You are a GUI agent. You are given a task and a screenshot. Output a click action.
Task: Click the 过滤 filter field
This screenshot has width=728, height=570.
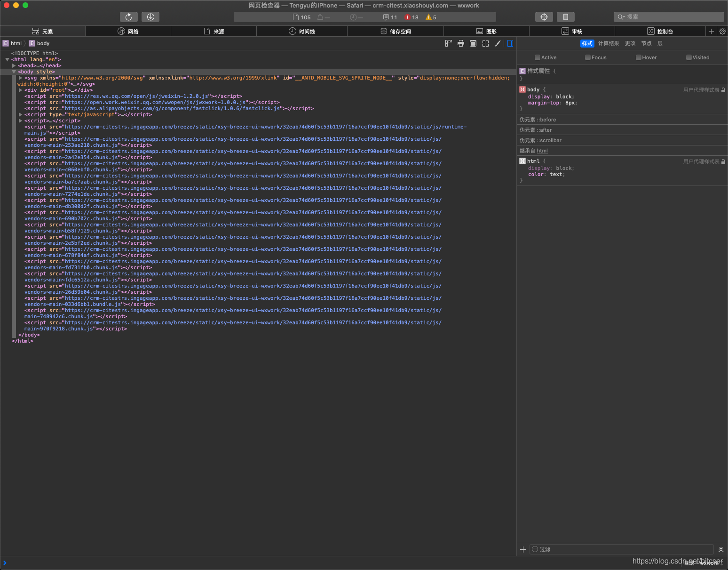pyautogui.click(x=622, y=549)
